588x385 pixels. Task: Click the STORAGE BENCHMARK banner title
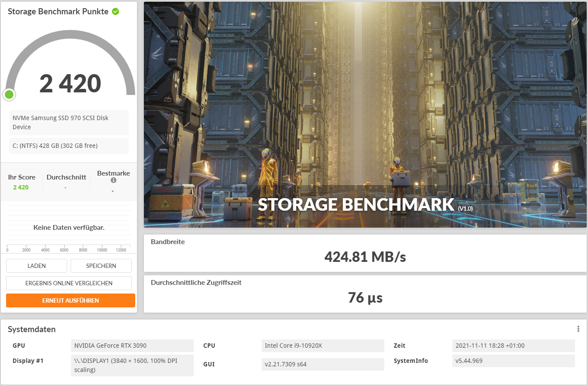point(356,204)
